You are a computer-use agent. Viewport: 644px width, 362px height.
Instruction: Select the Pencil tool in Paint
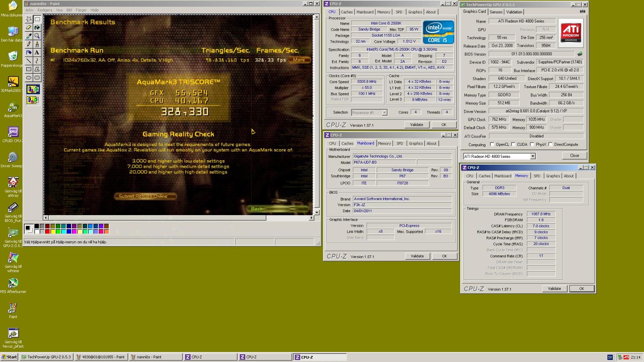pos(29,44)
